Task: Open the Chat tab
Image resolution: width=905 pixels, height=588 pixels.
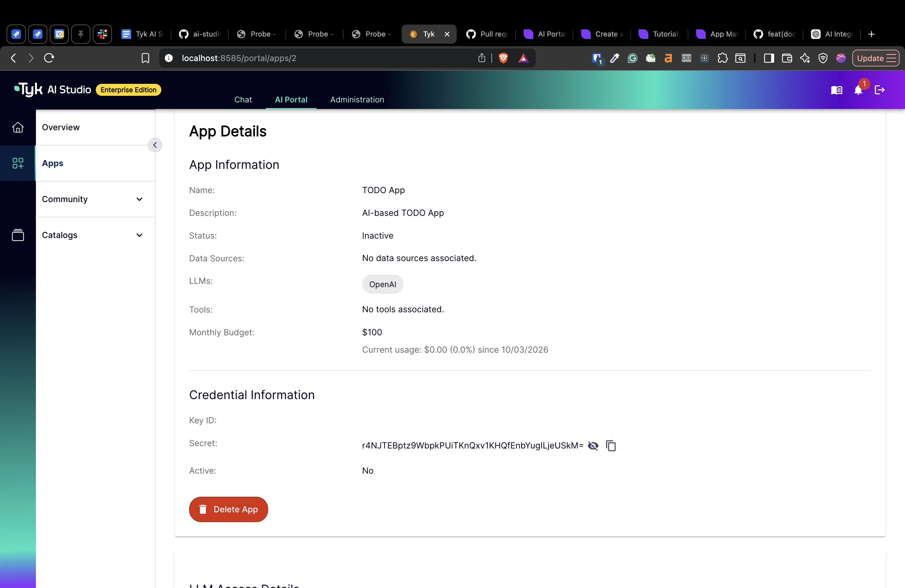Action: click(243, 99)
